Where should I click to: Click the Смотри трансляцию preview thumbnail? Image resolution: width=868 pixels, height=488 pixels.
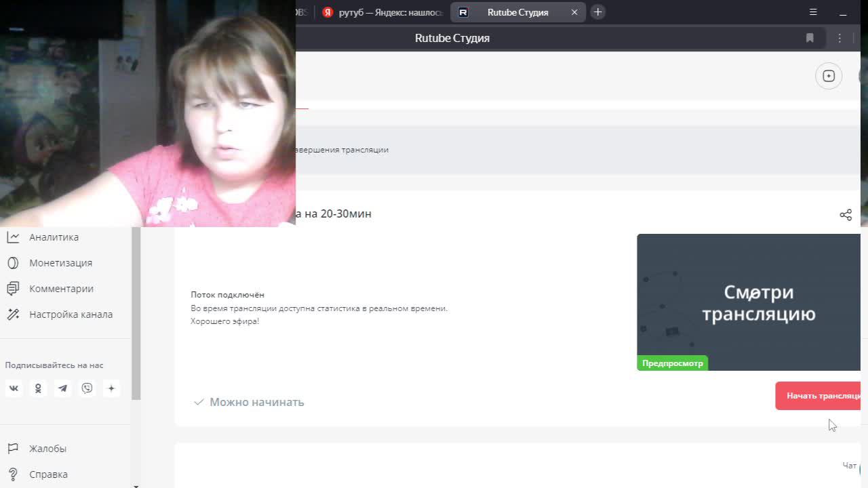[x=749, y=302]
